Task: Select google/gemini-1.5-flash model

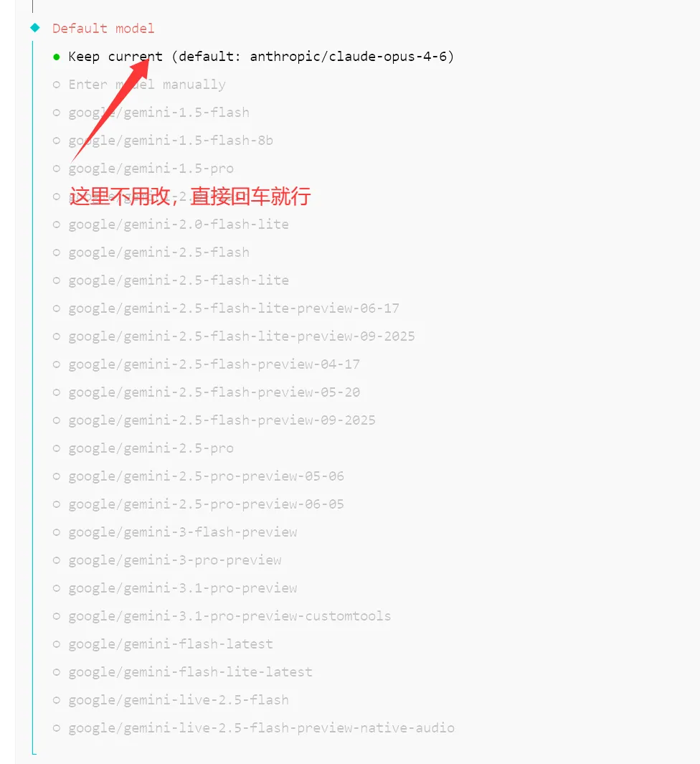Action: coord(151,113)
